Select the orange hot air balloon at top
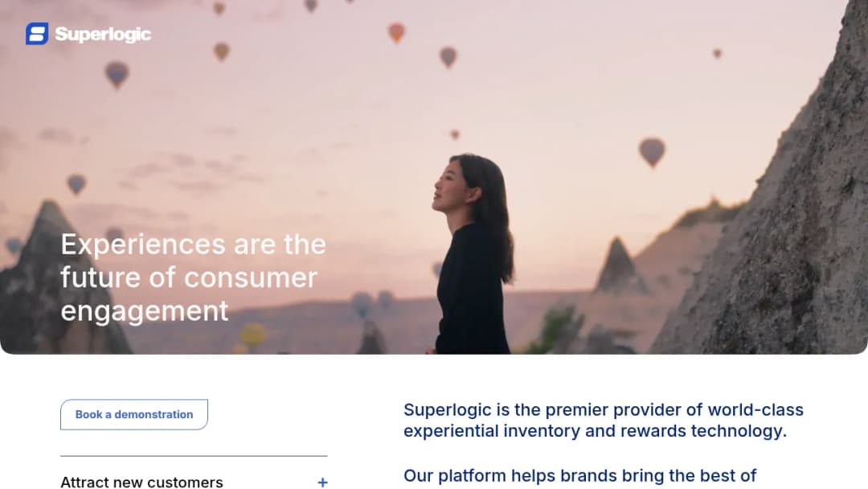This screenshot has width=868, height=489. coord(396,33)
